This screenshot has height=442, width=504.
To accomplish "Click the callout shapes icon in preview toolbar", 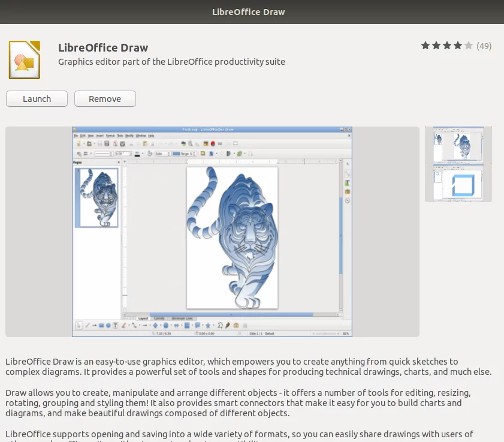I will pyautogui.click(x=198, y=326).
